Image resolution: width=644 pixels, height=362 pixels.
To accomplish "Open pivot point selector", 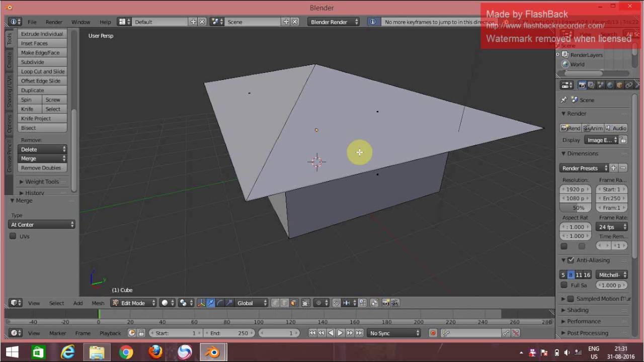I will tap(186, 303).
